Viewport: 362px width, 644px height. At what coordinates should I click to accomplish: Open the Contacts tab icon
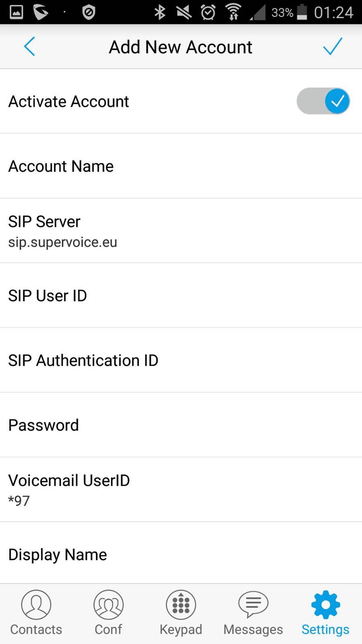coord(36,605)
